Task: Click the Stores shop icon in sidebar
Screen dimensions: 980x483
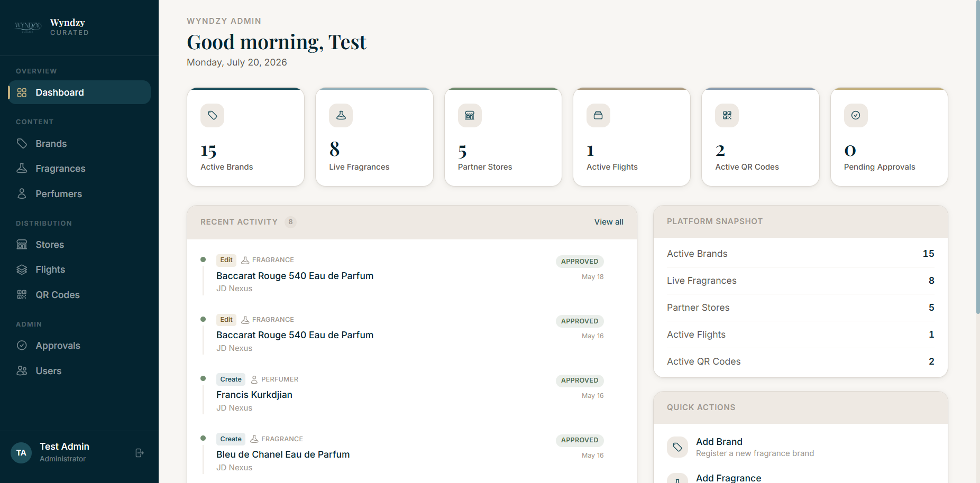Action: [x=22, y=245]
